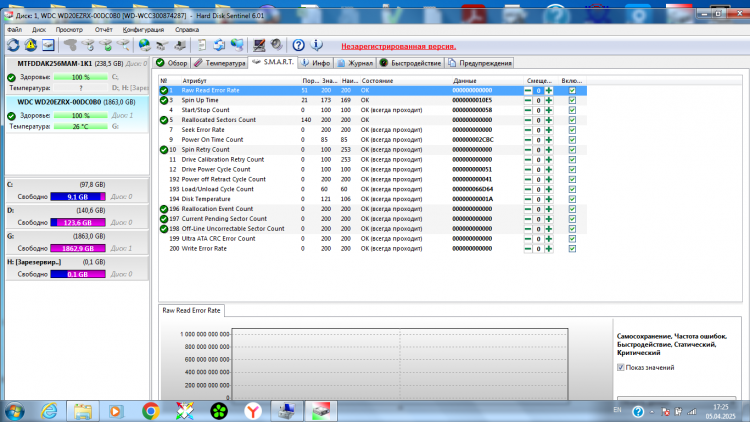Open the yellow warning triangle toolbar icon
The width and height of the screenshot is (750, 422).
(x=31, y=45)
